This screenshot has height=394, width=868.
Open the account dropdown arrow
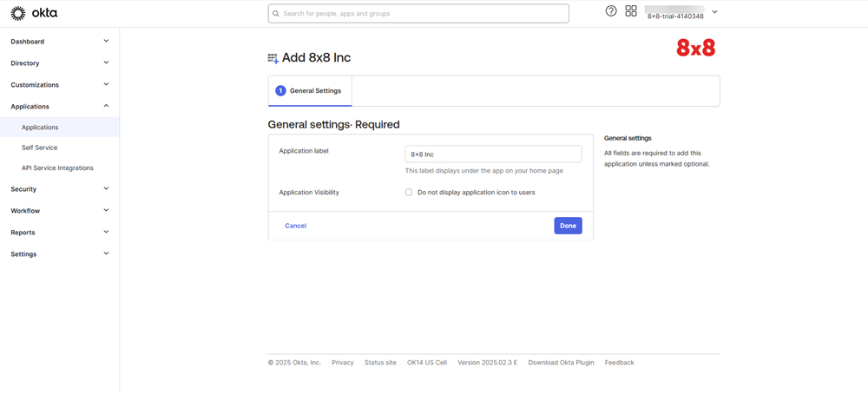click(714, 11)
